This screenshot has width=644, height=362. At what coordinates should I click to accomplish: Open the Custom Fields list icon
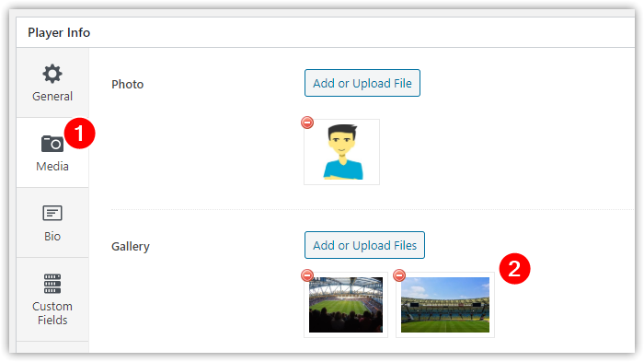(52, 284)
